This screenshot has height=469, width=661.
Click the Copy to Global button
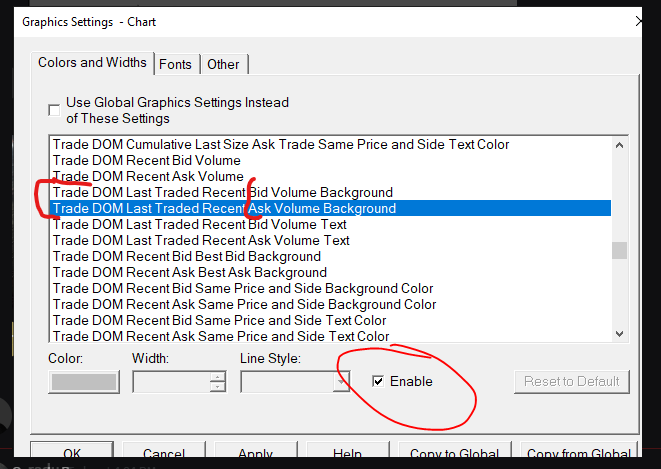tap(449, 455)
